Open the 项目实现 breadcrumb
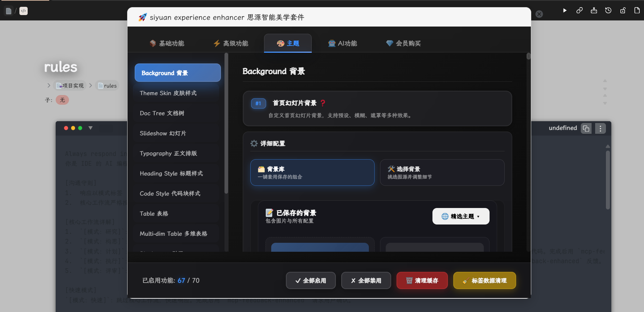644x312 pixels. click(x=70, y=86)
